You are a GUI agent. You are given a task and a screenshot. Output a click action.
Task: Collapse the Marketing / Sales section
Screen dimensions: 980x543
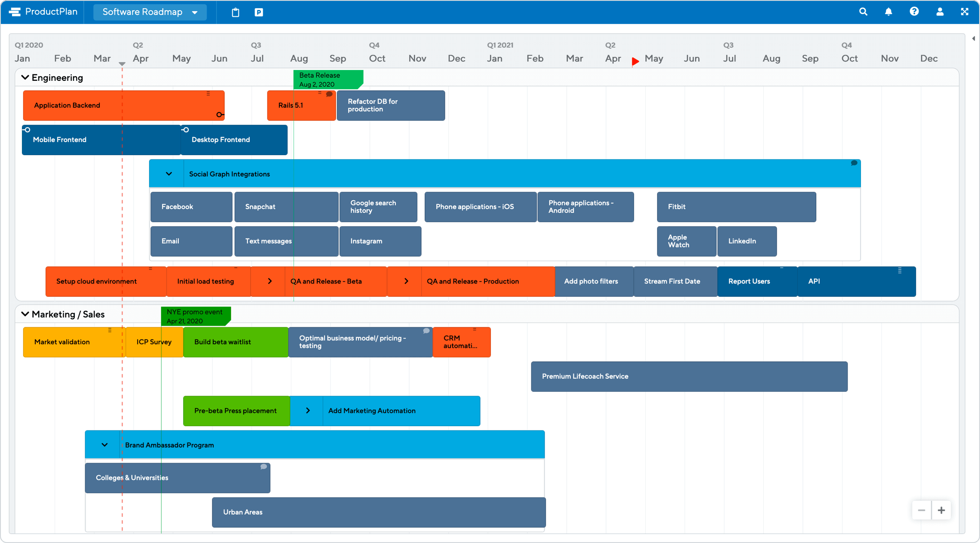click(x=25, y=314)
